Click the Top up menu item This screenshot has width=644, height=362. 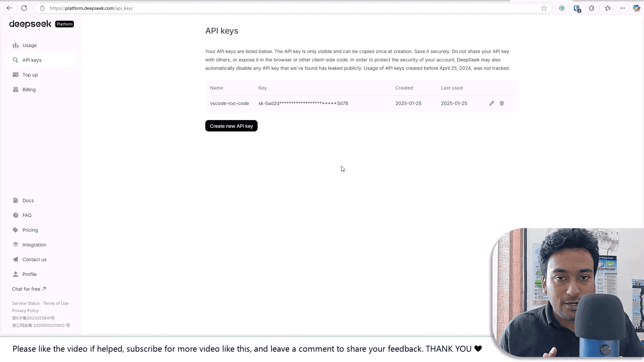[30, 75]
